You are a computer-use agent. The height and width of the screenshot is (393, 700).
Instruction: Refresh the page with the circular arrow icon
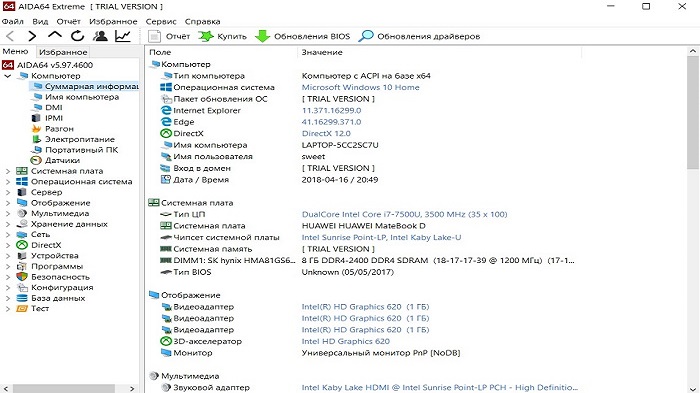tap(77, 36)
